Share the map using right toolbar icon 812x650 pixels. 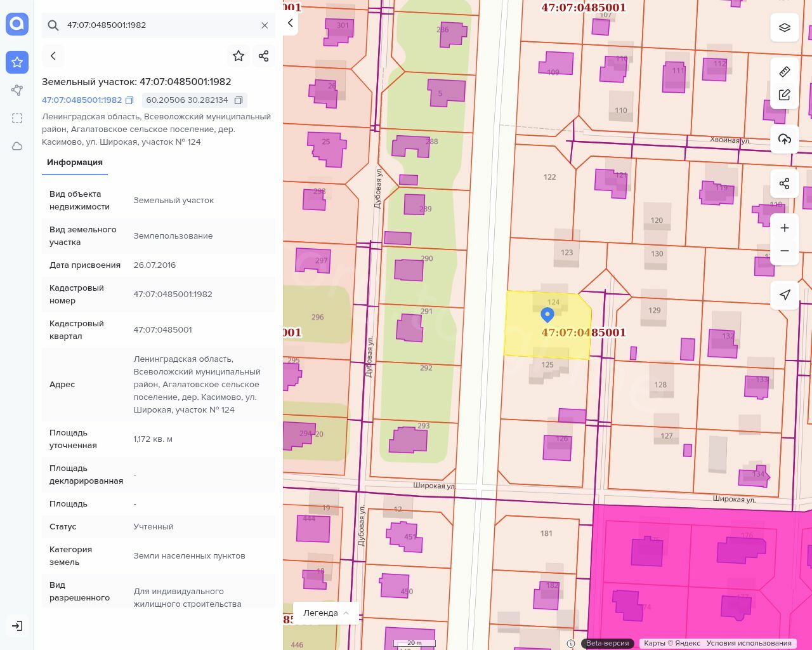784,184
